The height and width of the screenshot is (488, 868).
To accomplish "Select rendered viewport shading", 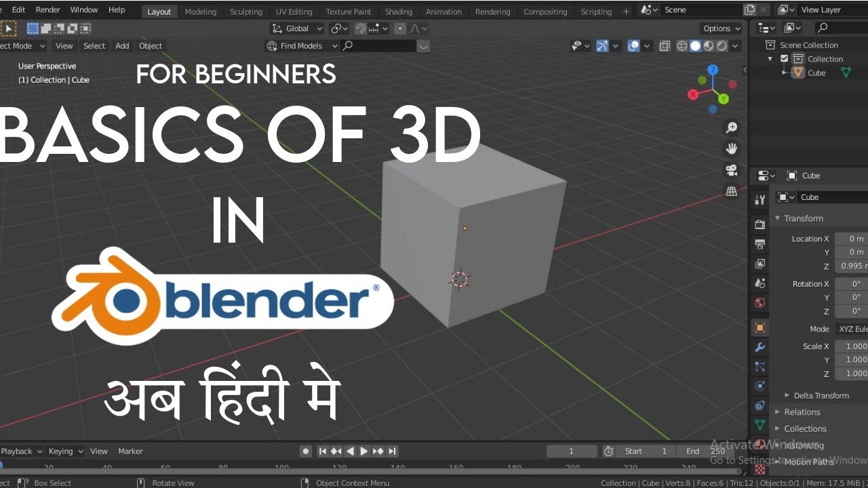I will click(722, 46).
